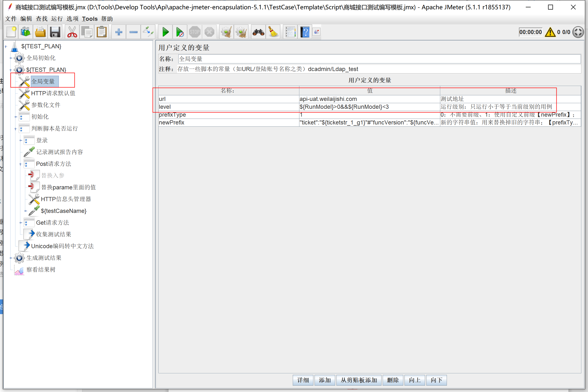Select 察看结果树 listener in tree

coord(41,270)
